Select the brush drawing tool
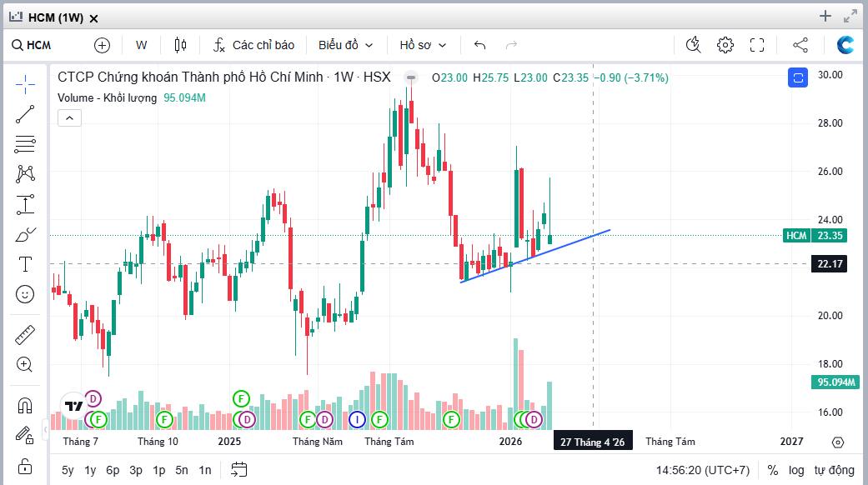Screen dimensions: 868x485 point(25,235)
